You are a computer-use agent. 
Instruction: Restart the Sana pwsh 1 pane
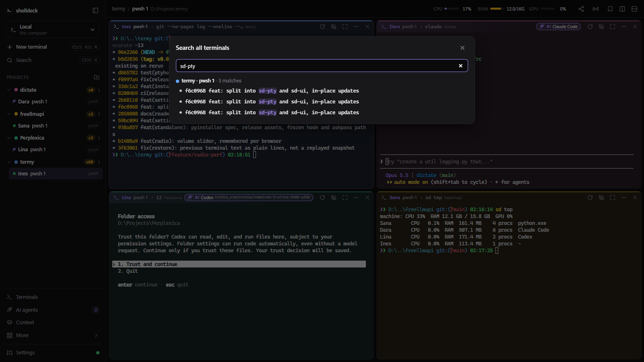pyautogui.click(x=590, y=197)
